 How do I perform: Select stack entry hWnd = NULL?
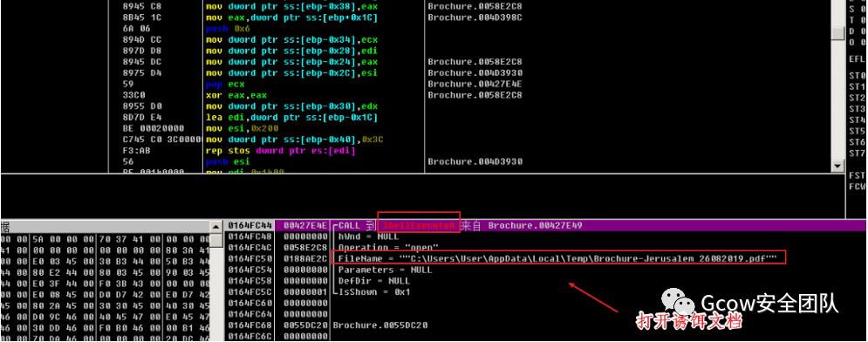(x=368, y=236)
